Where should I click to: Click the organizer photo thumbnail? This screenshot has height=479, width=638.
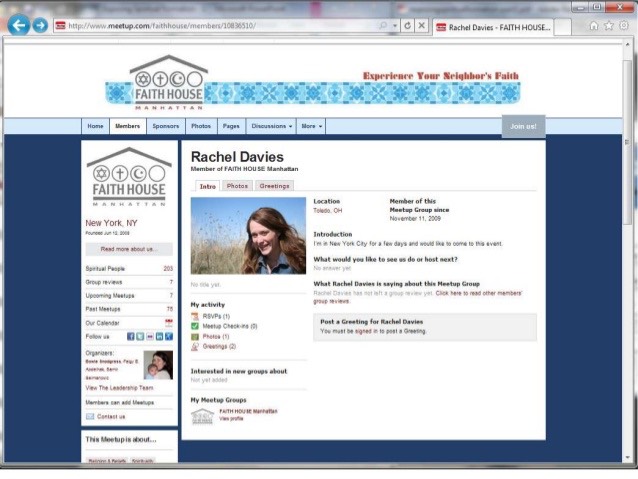tap(158, 365)
